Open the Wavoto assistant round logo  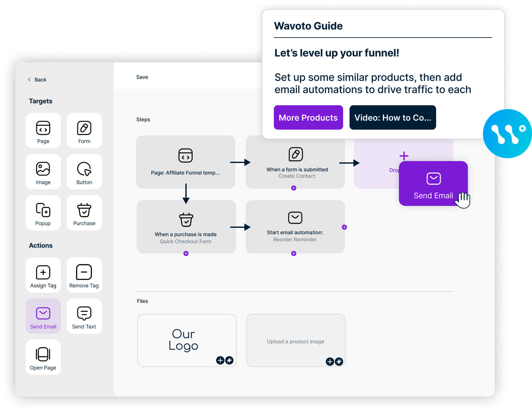pos(507,133)
